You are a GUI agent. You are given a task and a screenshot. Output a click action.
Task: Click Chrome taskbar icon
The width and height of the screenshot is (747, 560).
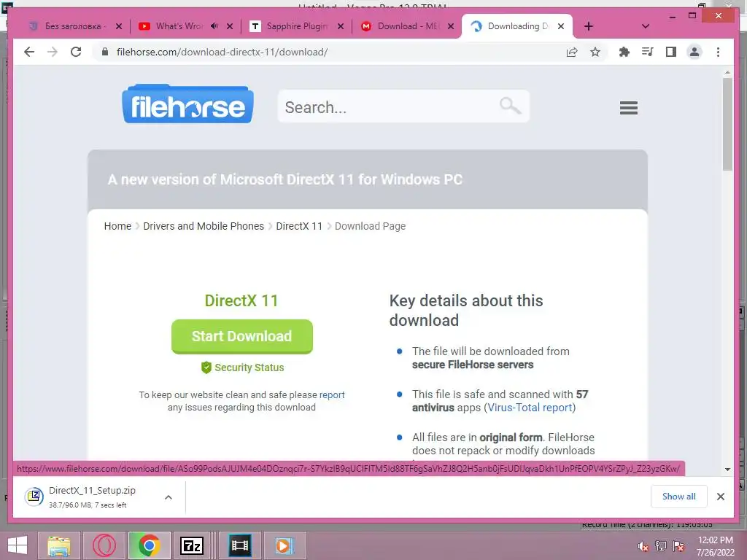149,545
